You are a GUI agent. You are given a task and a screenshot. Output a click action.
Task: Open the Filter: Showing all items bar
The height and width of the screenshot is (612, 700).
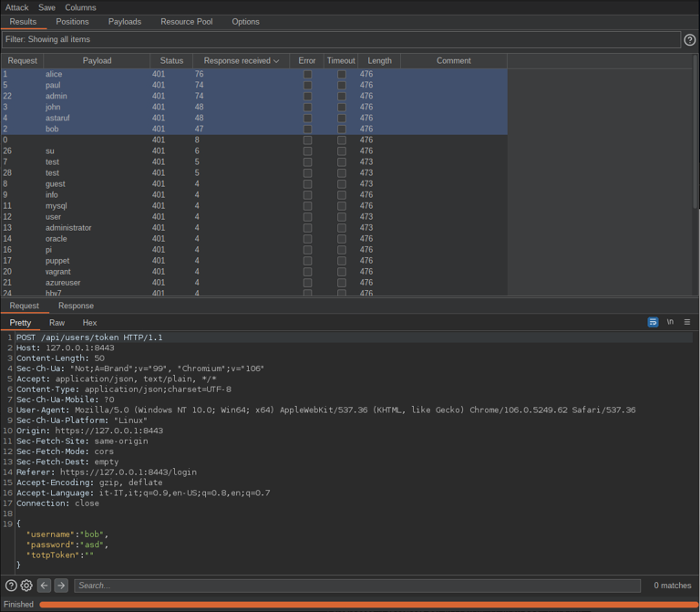coord(340,40)
